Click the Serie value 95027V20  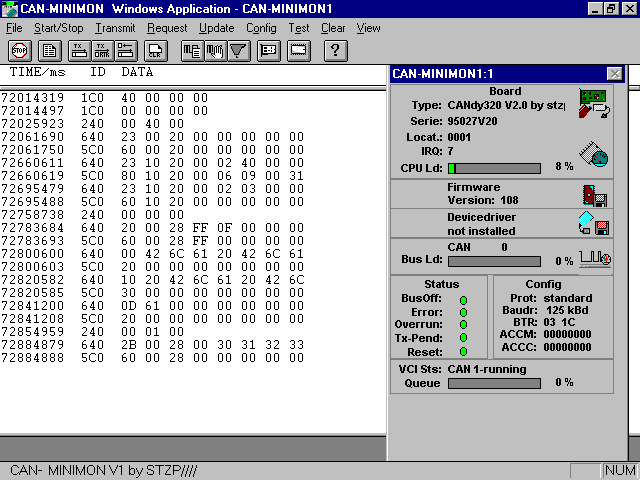pos(472,121)
